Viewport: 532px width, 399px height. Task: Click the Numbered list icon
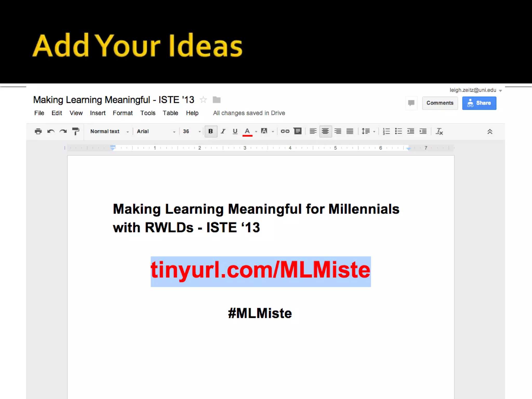point(386,131)
